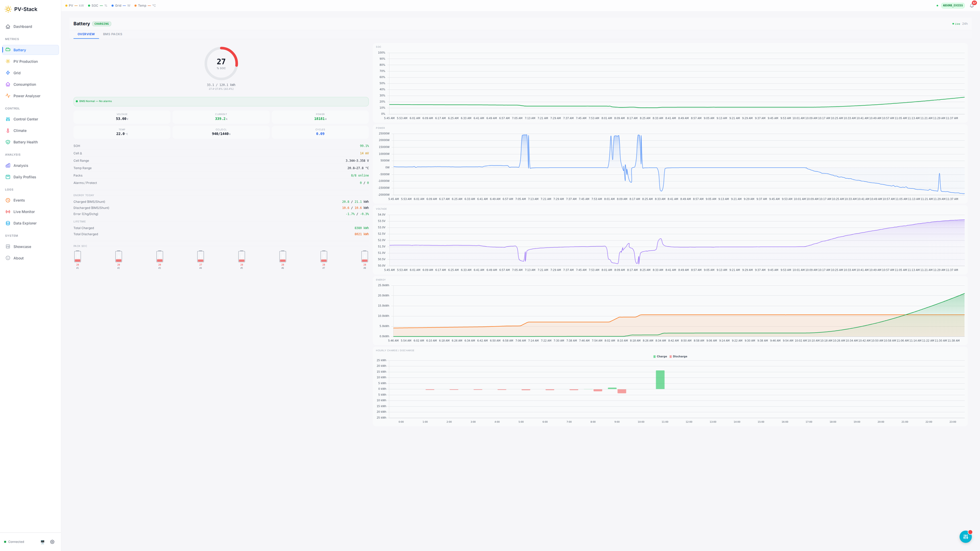The height and width of the screenshot is (551, 980).
Task: Select the PV Production metric
Action: pyautogui.click(x=25, y=61)
